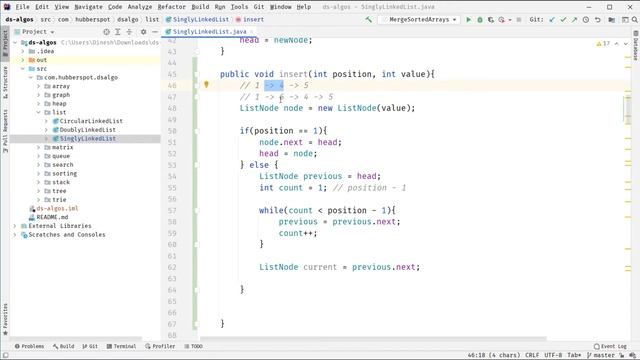The image size is (640, 360).
Task: Update project with Git blue arrow
Action: click(x=552, y=20)
